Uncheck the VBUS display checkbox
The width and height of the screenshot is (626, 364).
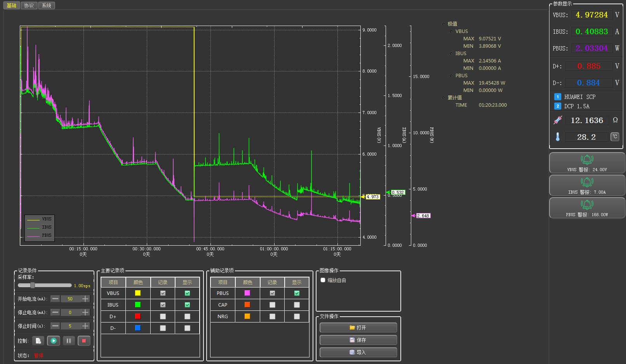(x=187, y=293)
